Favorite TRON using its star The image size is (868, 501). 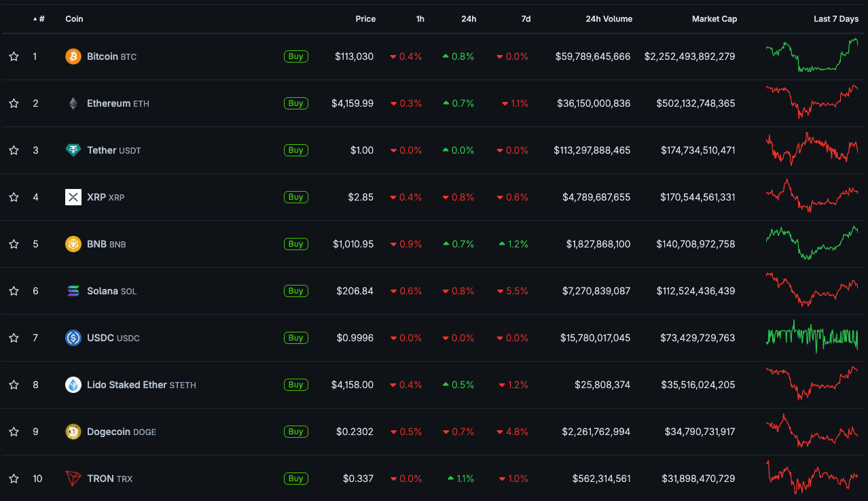(x=14, y=479)
